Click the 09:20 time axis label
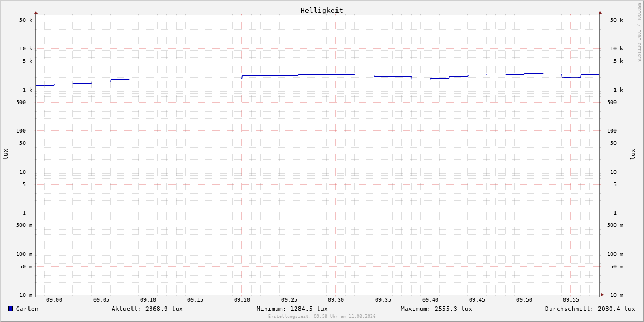The height and width of the screenshot is (322, 644). click(242, 300)
